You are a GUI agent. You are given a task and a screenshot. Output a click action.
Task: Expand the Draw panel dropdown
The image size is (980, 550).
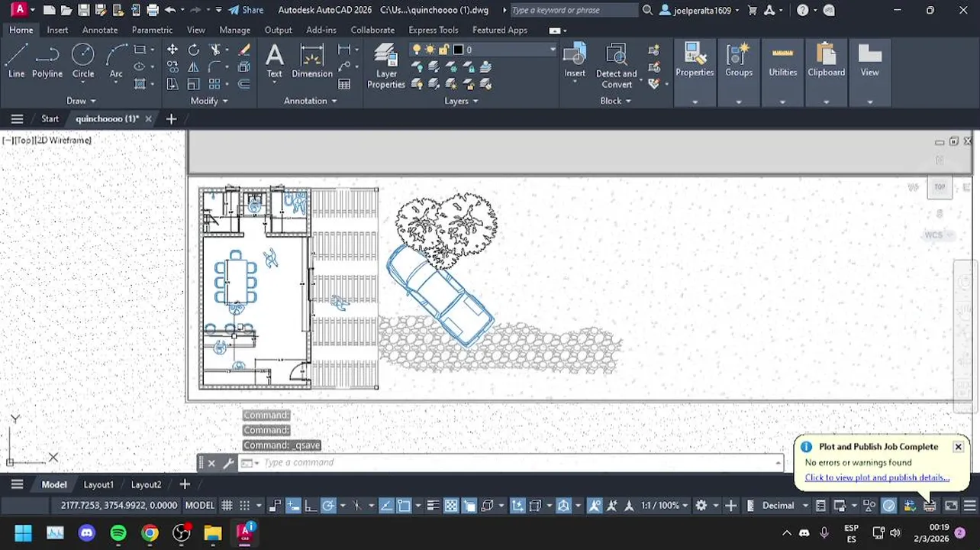tap(81, 101)
